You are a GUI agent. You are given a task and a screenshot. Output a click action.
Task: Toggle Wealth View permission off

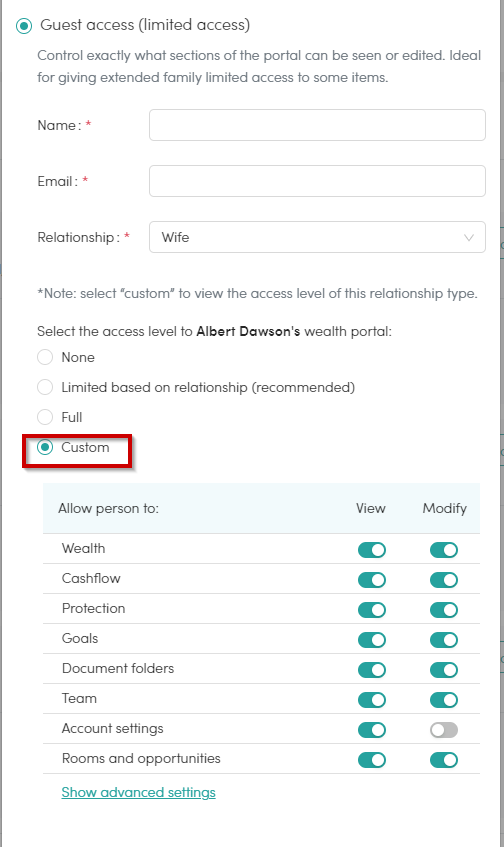[x=372, y=550]
